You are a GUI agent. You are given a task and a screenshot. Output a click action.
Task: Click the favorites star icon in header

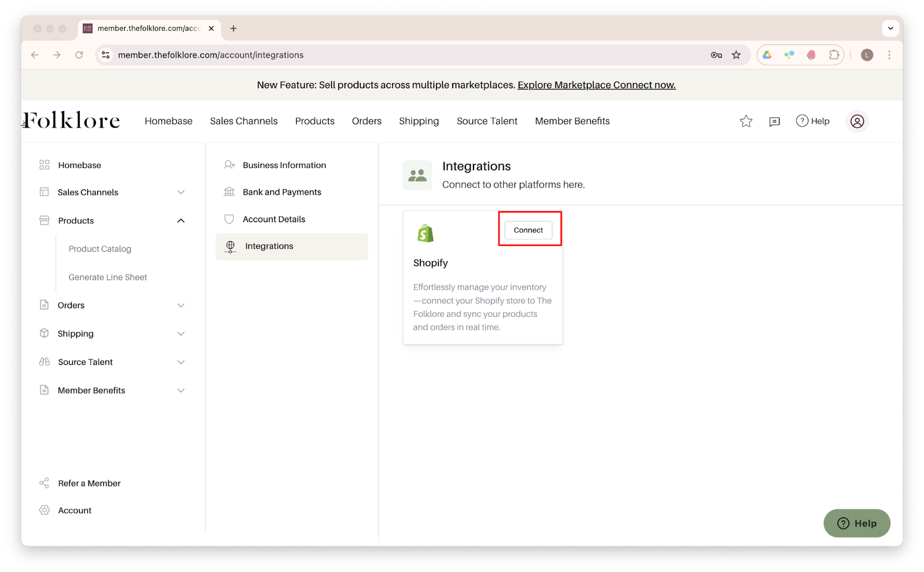(746, 121)
